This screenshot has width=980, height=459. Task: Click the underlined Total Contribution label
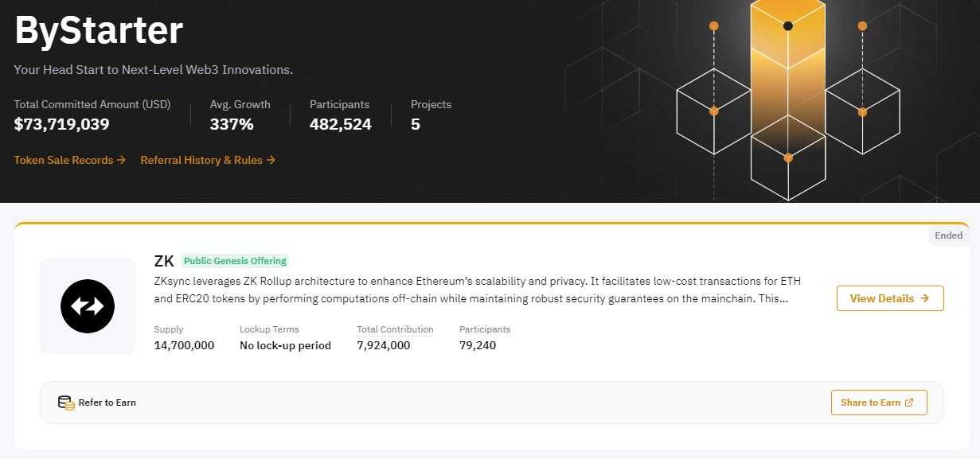395,329
